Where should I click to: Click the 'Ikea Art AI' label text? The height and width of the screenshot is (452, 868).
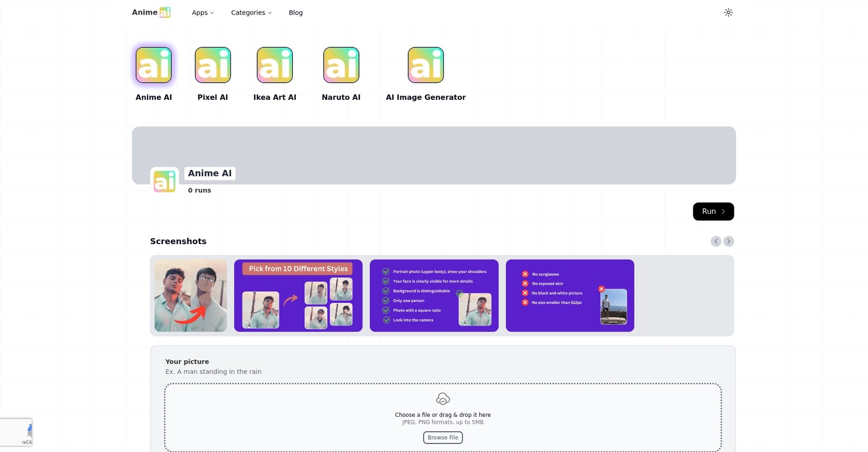(x=275, y=97)
